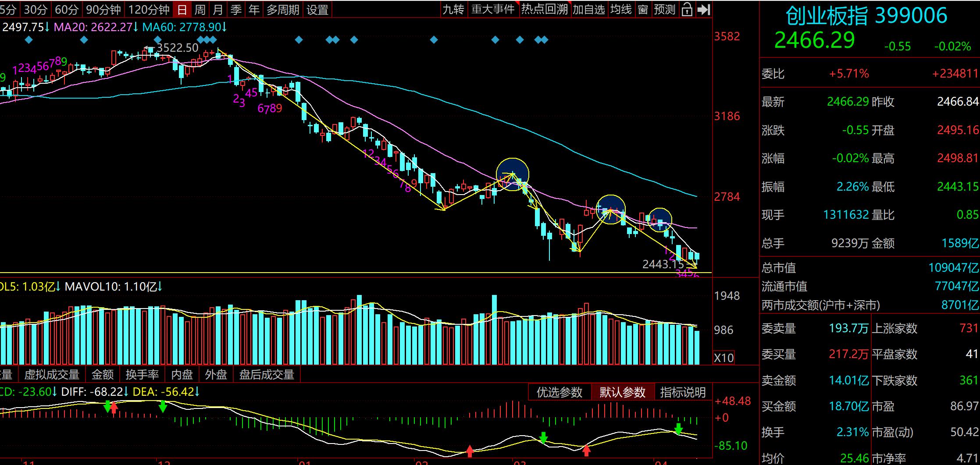Toggle the 九转 nine-turn indicator
Viewport: 980px width, 465px height.
pyautogui.click(x=453, y=9)
